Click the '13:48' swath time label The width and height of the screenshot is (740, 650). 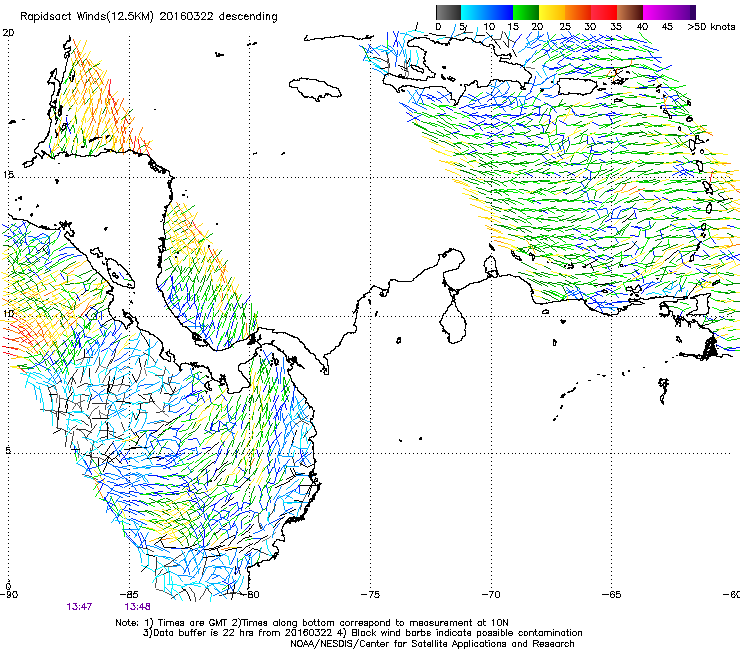point(137,606)
